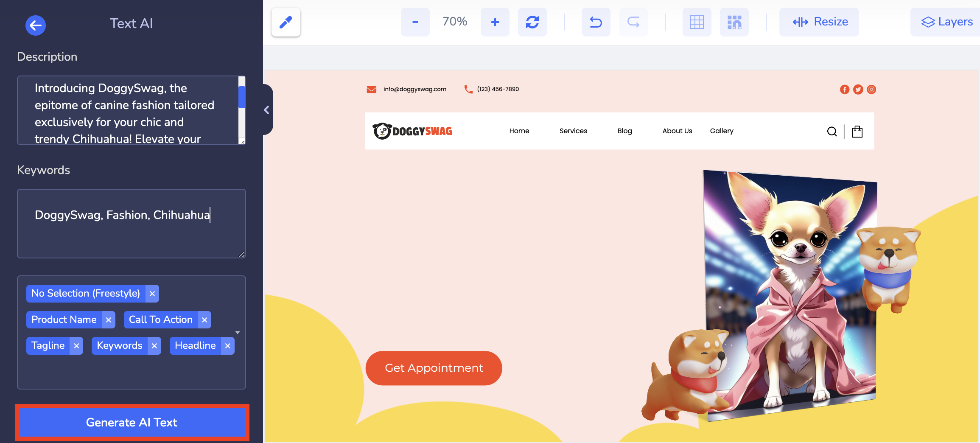Image resolution: width=980 pixels, height=443 pixels.
Task: Expand more text type options with the chevron
Action: (x=237, y=332)
